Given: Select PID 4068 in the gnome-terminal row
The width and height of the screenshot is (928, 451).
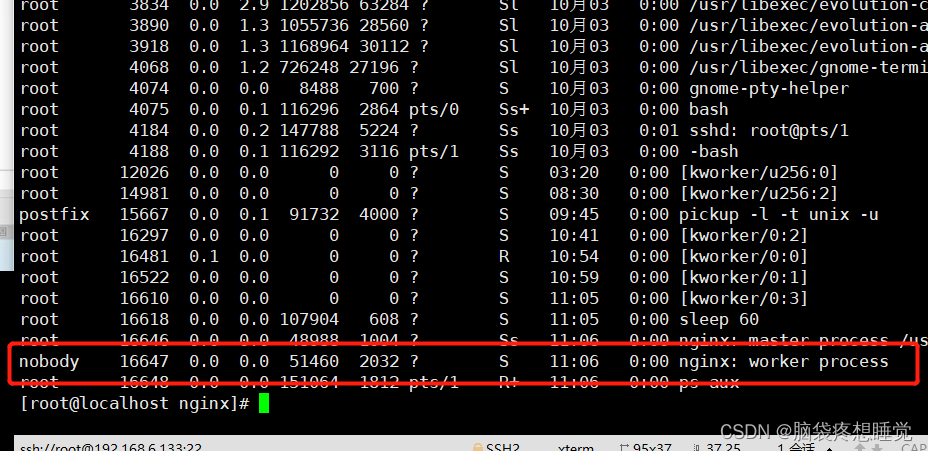Looking at the screenshot, I should click(x=149, y=67).
